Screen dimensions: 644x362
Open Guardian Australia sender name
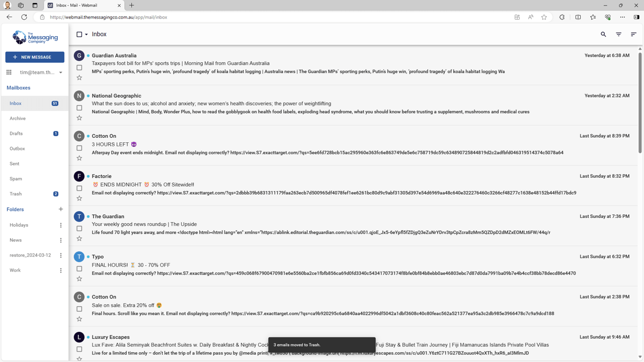114,55
